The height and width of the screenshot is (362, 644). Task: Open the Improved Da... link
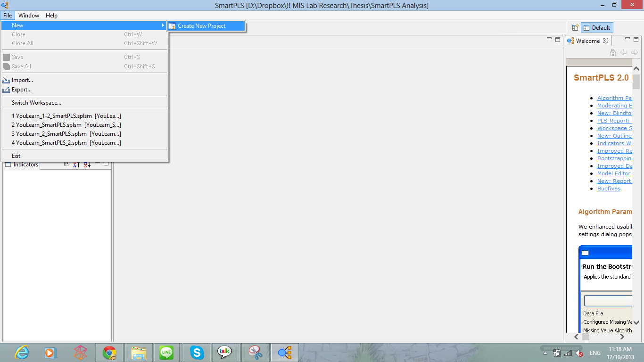pos(614,166)
